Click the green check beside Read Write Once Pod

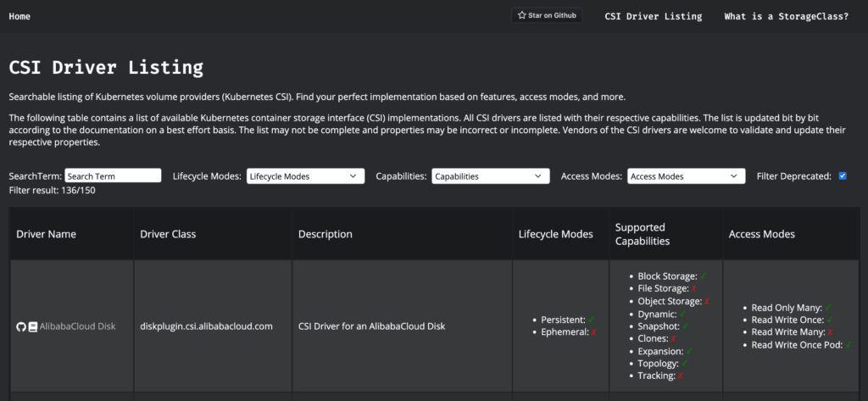coord(848,345)
